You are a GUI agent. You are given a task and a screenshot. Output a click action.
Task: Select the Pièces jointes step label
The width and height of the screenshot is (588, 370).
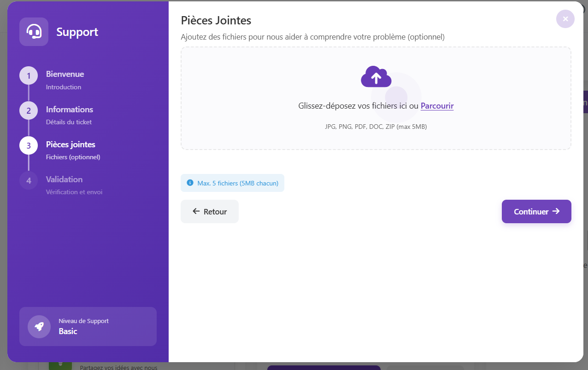71,145
